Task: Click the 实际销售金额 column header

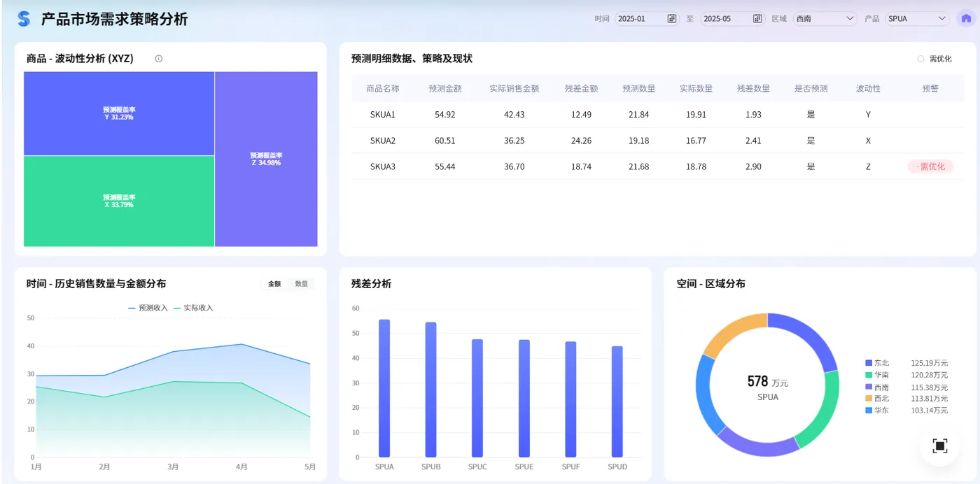Action: [514, 89]
